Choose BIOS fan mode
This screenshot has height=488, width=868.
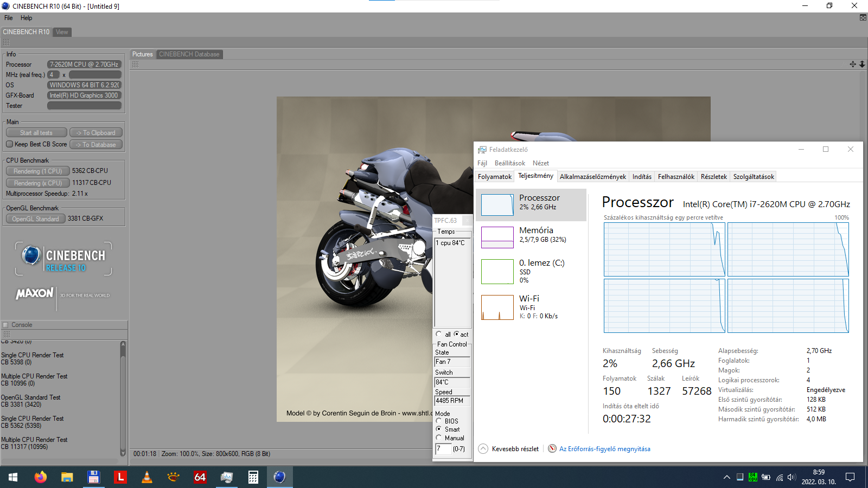[439, 421]
